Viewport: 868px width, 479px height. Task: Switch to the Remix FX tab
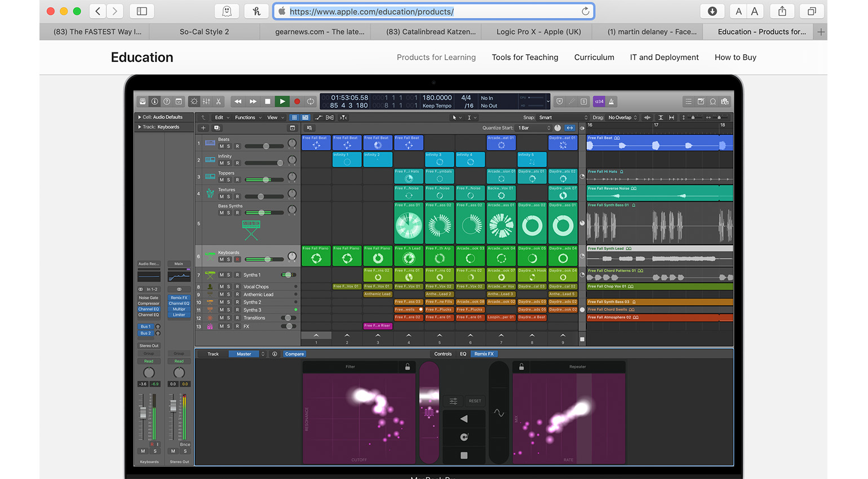pos(484,354)
